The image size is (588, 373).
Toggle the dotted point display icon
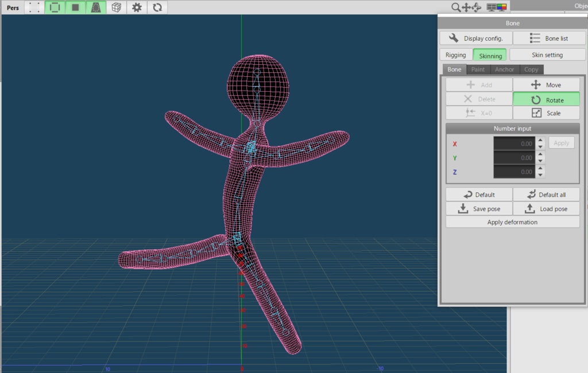34,7
